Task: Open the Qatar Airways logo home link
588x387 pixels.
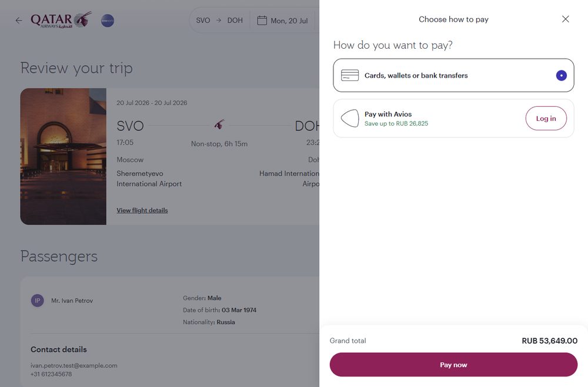Action: click(x=62, y=20)
